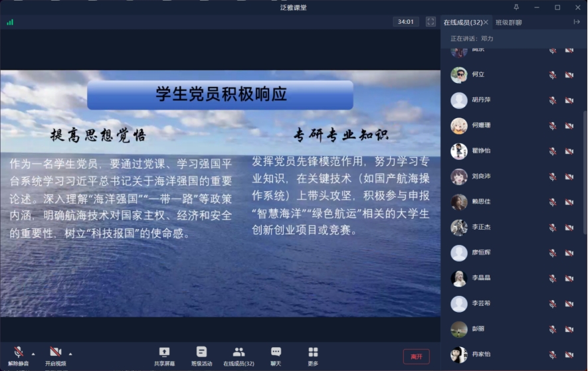Expand video options arrow beside 开启视频
Screen dimensions: 588x371
coord(70,354)
